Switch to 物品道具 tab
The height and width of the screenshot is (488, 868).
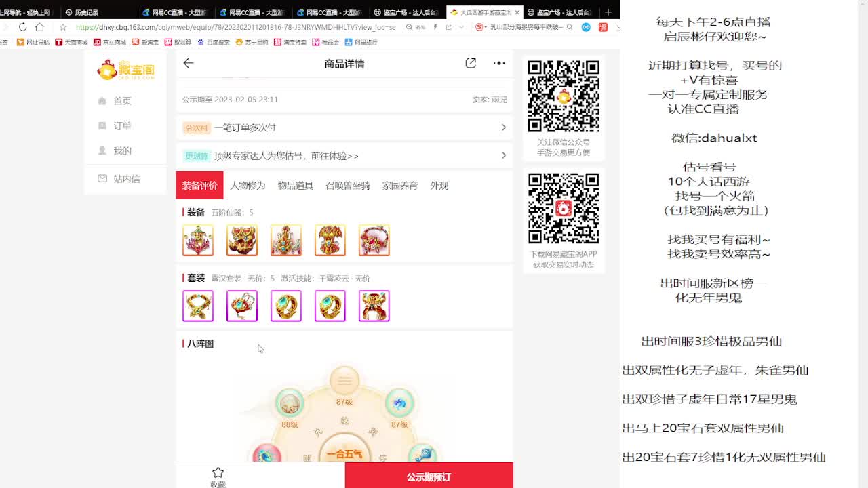[296, 185]
